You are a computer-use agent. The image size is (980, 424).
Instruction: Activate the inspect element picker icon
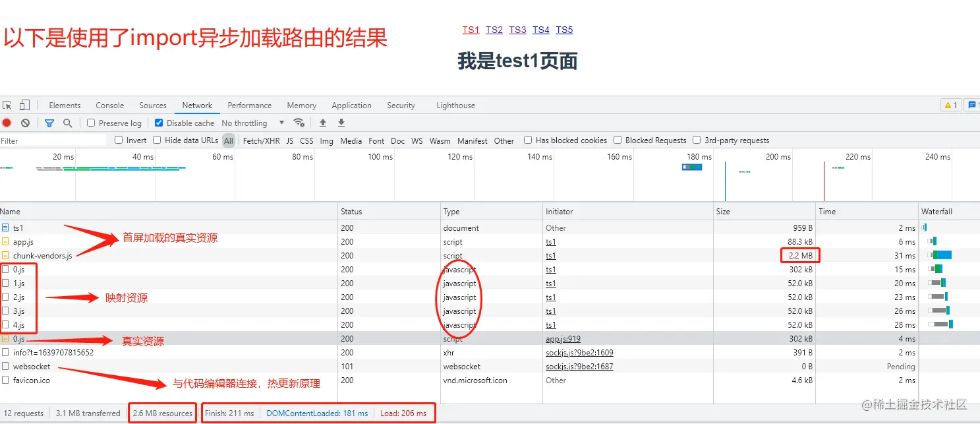click(x=7, y=106)
